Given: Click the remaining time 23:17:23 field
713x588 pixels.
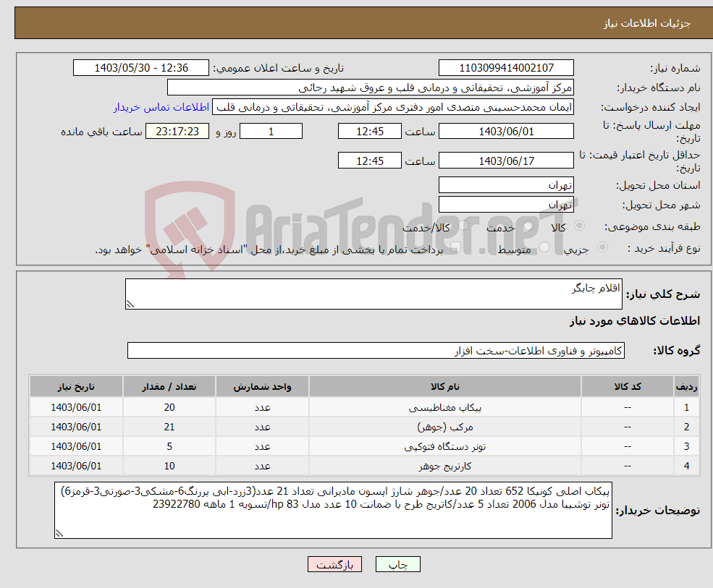Looking at the screenshot, I should point(177,132).
